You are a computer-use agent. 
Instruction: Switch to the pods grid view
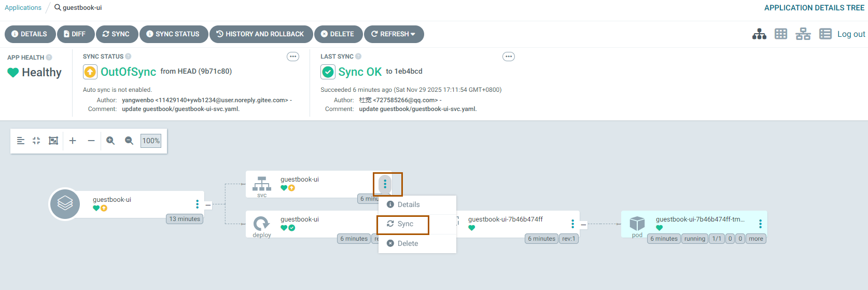tap(781, 34)
